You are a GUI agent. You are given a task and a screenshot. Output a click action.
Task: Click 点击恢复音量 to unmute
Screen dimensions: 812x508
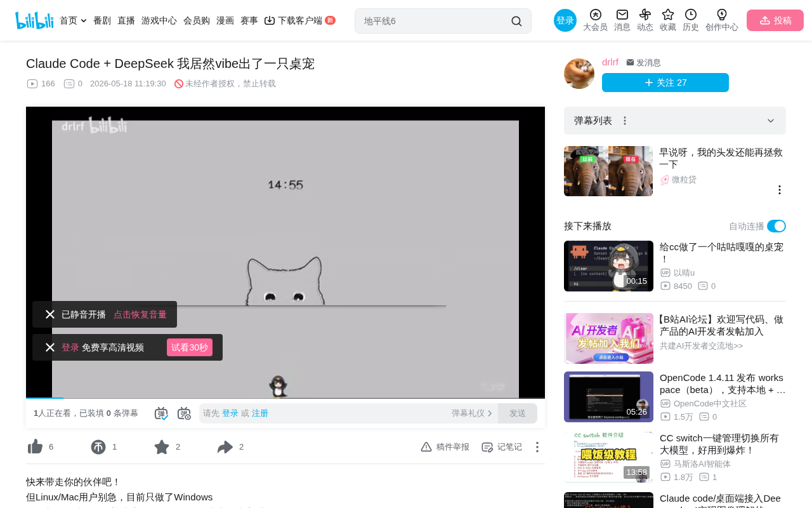(x=140, y=314)
